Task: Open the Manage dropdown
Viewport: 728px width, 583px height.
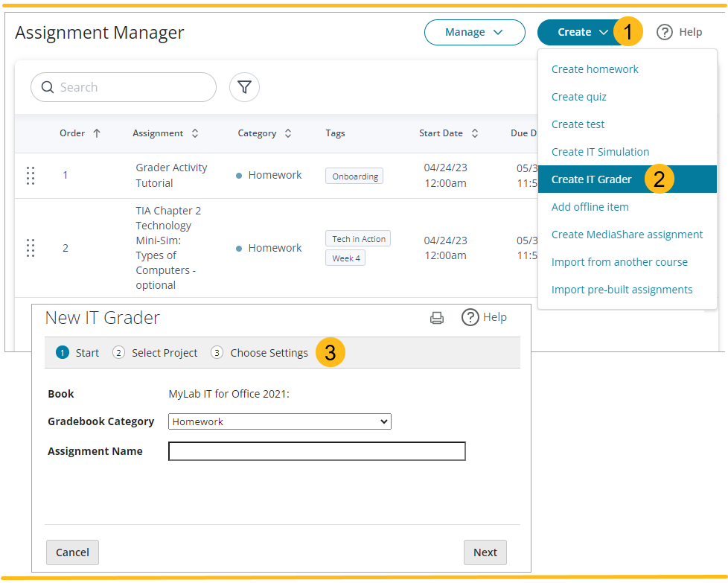Action: tap(474, 32)
